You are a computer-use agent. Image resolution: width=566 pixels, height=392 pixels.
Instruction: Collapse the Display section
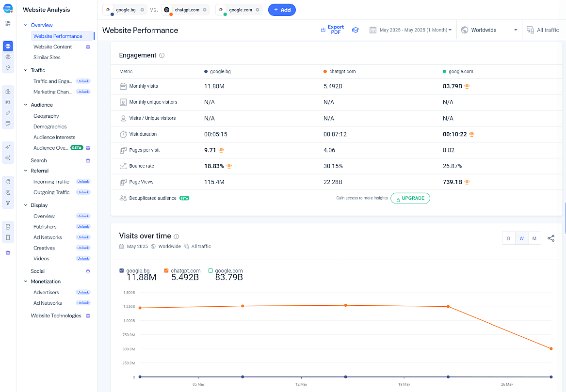point(25,205)
